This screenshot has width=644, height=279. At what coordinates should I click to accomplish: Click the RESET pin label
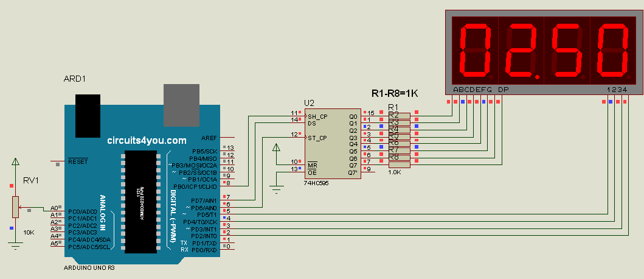click(78, 161)
